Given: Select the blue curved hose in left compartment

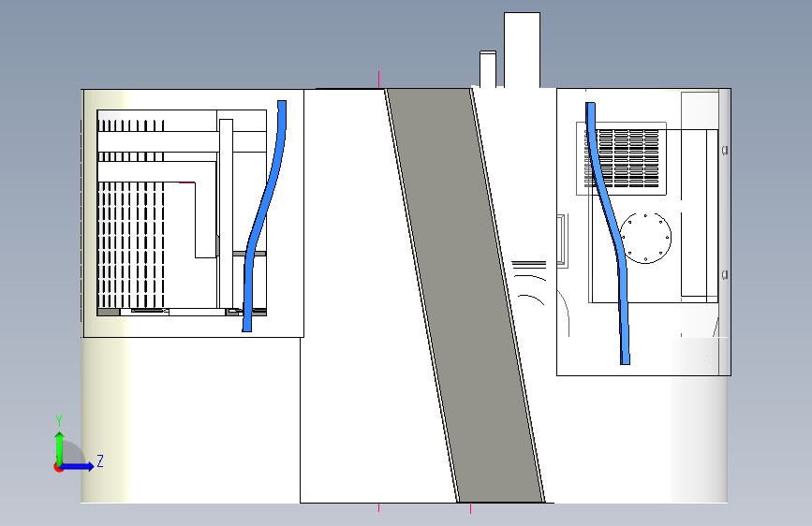Looking at the screenshot, I should [x=264, y=216].
